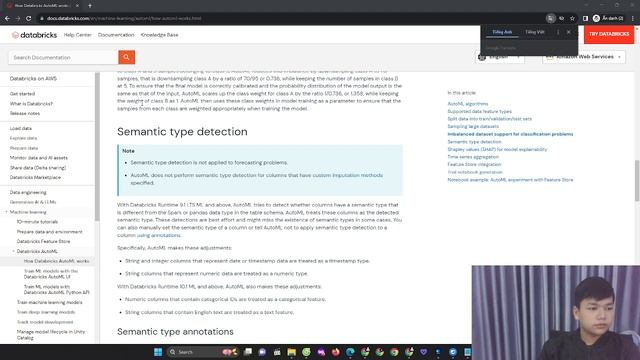Select How Databricks AutoML works in sidebar
This screenshot has height=360, width=640.
56,261
